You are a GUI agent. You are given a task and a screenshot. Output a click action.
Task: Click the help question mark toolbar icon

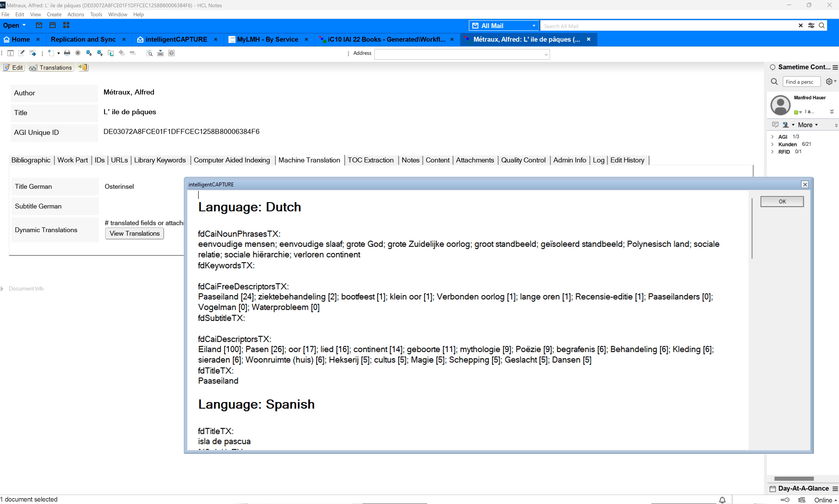coord(171,53)
